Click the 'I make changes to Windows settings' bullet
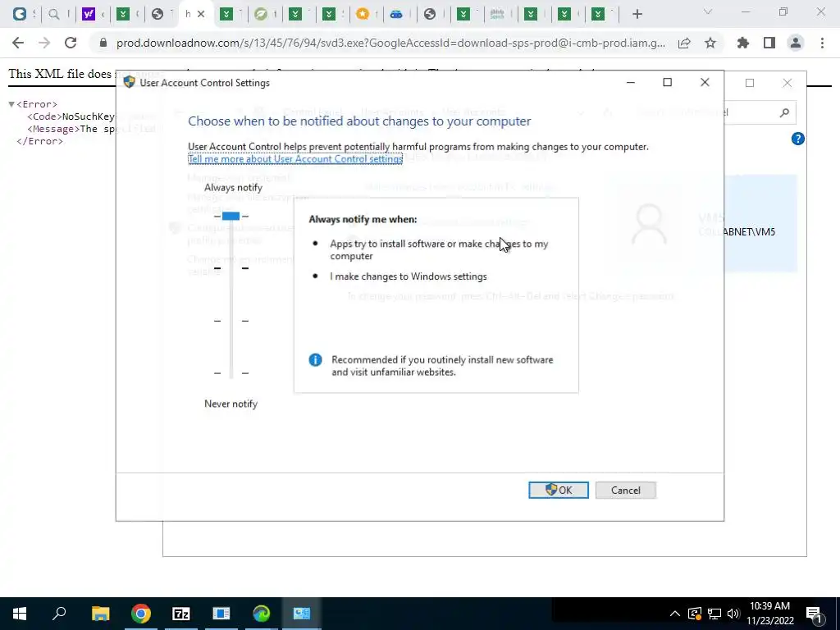Image resolution: width=840 pixels, height=630 pixels. click(x=409, y=276)
